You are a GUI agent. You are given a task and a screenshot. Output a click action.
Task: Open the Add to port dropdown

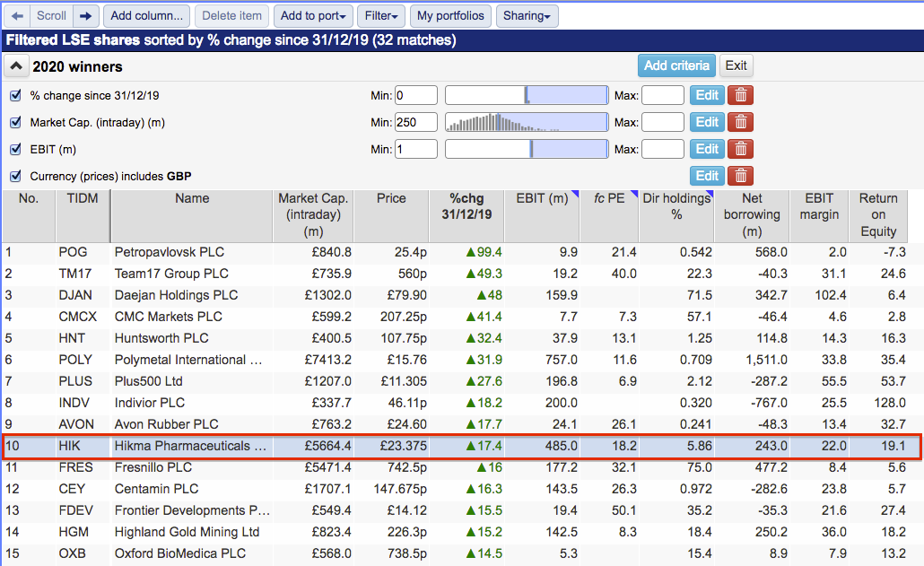313,16
